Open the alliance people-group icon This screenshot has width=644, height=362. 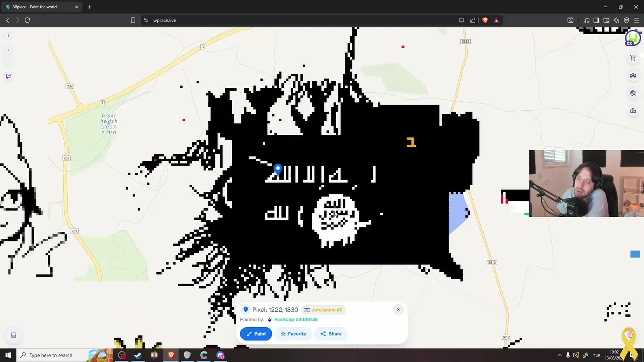pos(633,76)
